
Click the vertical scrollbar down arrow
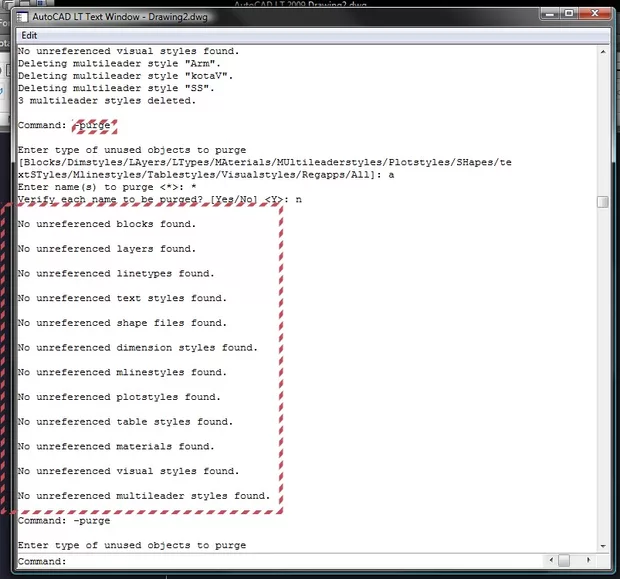click(x=603, y=546)
